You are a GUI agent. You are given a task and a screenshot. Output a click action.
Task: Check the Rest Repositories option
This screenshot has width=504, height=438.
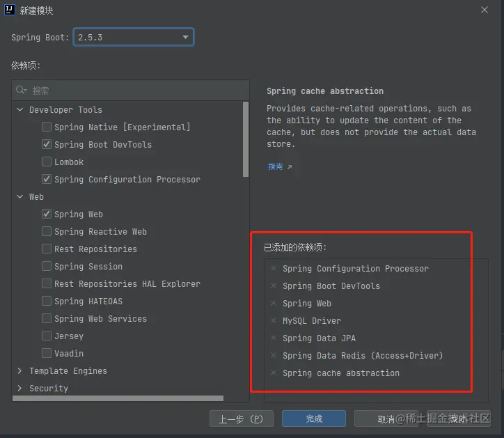pos(47,249)
